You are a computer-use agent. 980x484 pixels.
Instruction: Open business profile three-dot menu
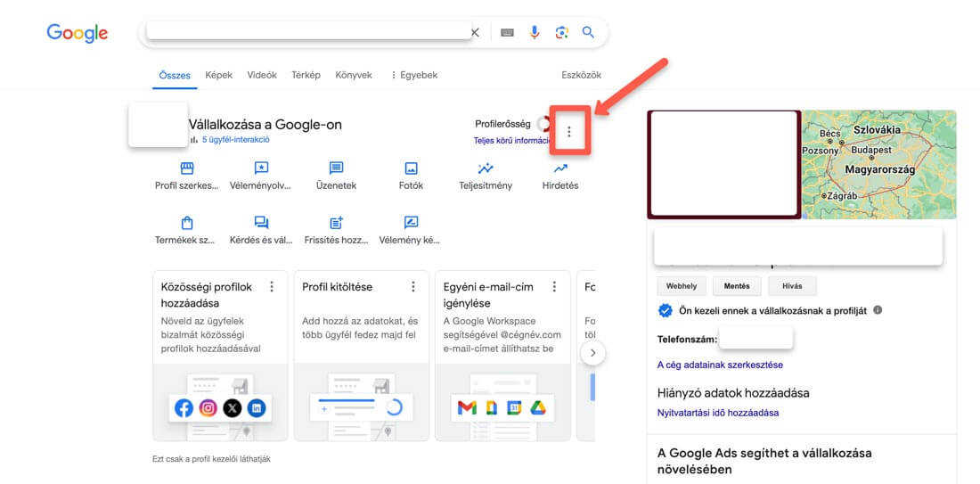568,131
